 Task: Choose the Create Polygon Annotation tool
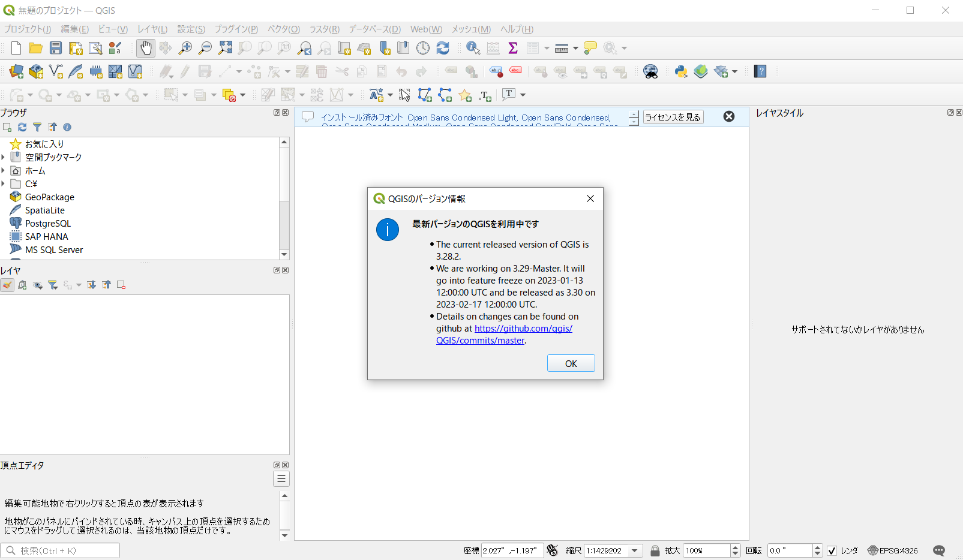pos(425,95)
